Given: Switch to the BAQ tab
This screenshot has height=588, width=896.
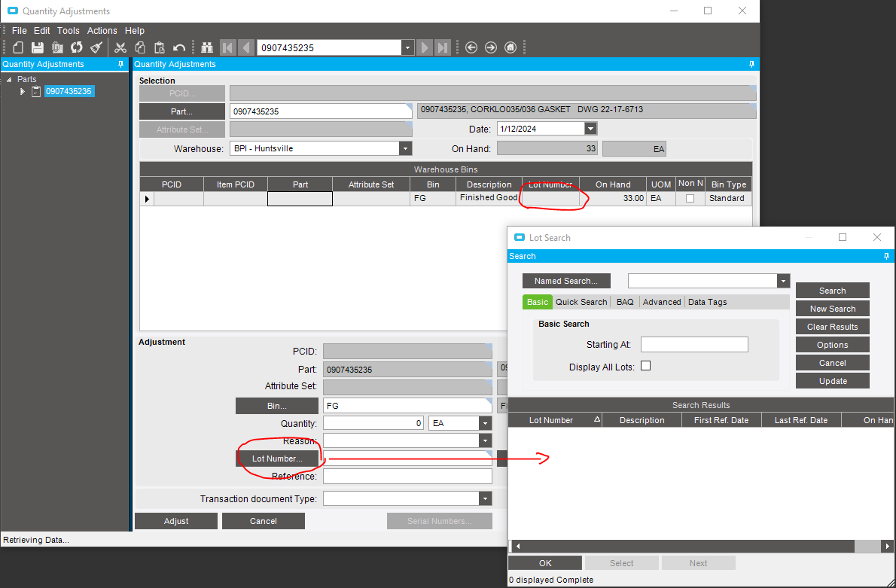Looking at the screenshot, I should click(x=625, y=302).
